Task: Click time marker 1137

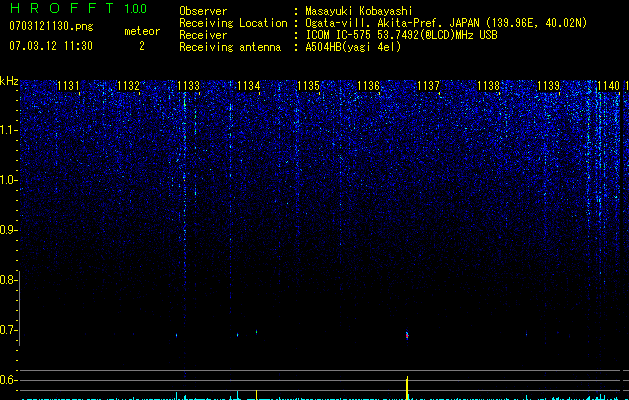Action: [x=428, y=85]
